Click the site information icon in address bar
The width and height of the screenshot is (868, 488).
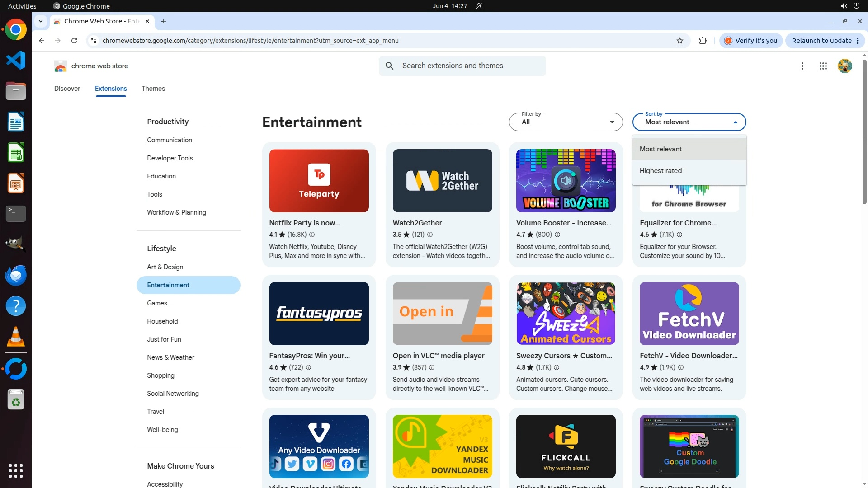(93, 41)
